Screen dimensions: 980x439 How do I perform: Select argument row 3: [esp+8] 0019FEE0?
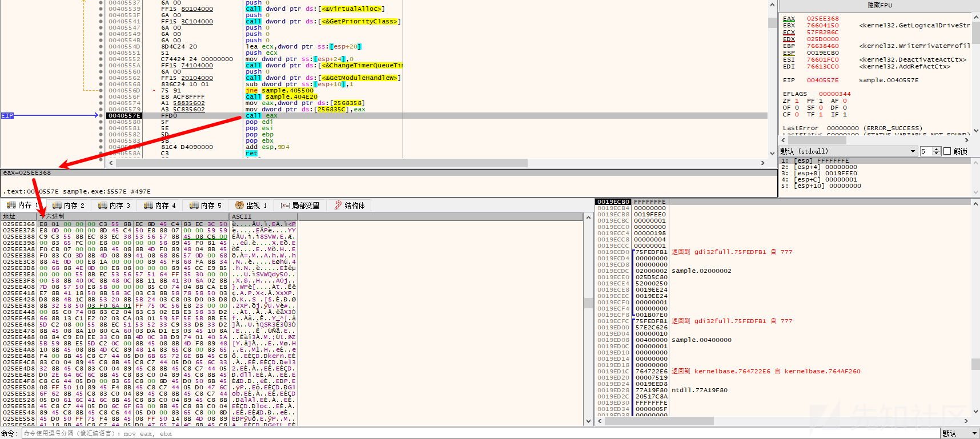point(875,174)
